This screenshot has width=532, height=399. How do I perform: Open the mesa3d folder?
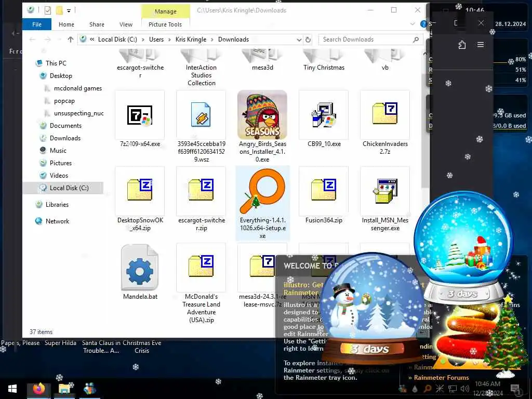(262, 60)
